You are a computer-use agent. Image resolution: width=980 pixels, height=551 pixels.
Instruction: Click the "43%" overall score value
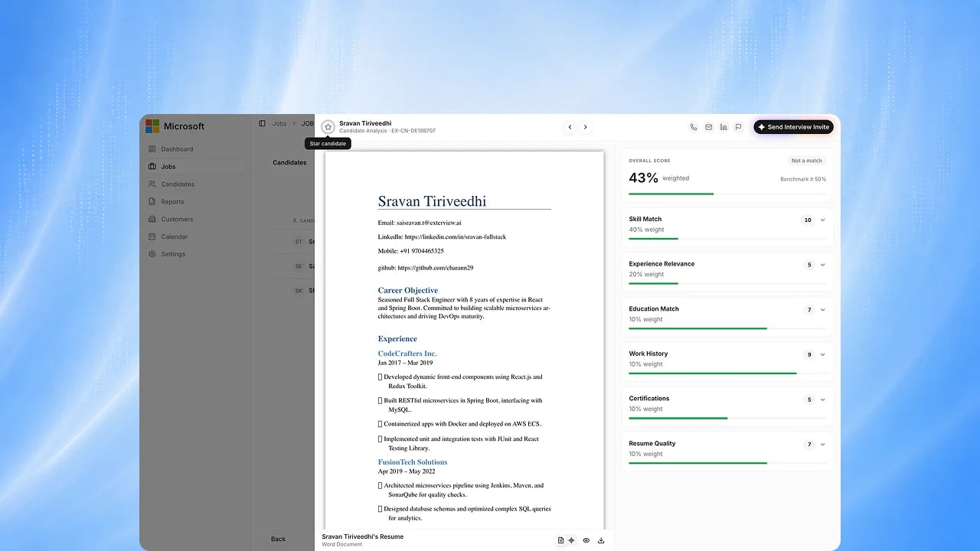[x=643, y=178]
